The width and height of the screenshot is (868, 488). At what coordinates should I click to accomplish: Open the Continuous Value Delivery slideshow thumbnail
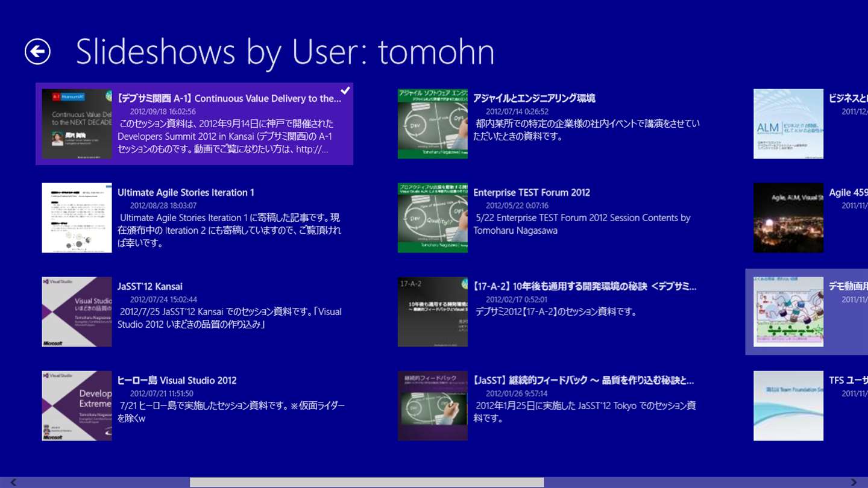tap(77, 124)
